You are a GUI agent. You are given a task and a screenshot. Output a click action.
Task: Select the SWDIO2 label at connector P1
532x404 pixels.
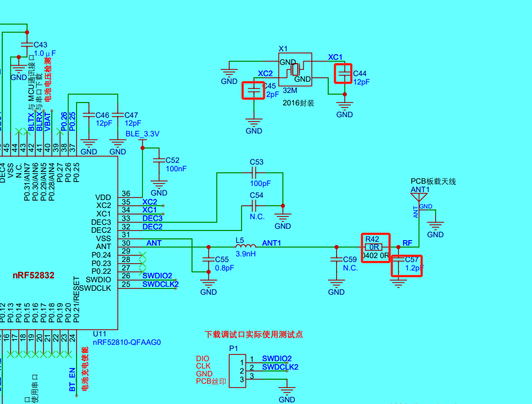[x=277, y=358]
